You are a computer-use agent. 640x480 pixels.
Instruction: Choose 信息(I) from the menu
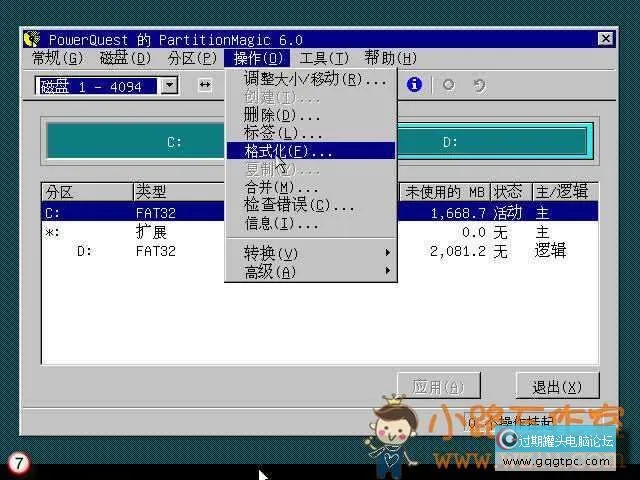click(311, 223)
